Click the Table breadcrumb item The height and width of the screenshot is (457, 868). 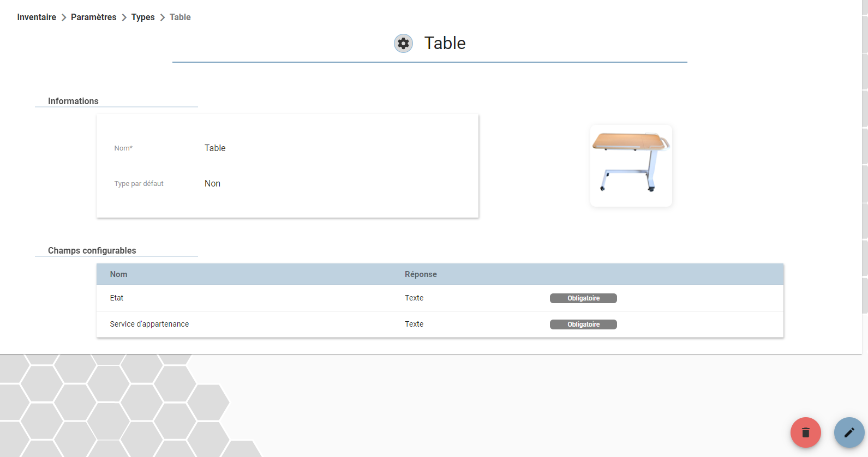click(x=180, y=17)
